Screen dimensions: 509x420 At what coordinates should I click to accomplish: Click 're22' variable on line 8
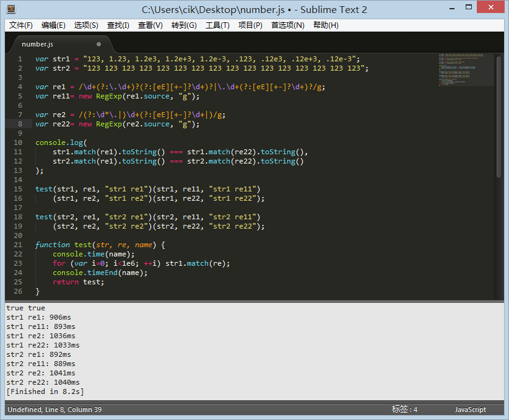[x=61, y=124]
